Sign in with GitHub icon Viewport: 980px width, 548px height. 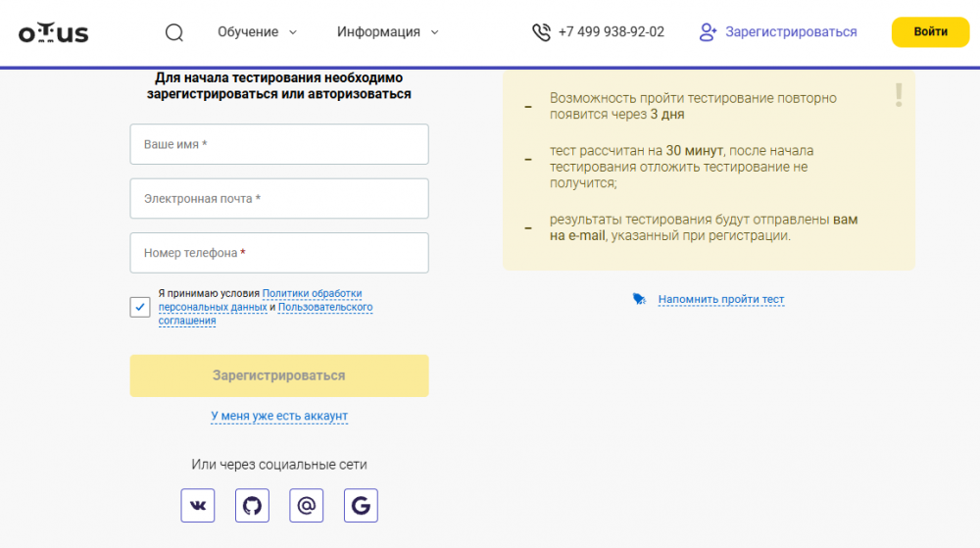[x=252, y=505]
